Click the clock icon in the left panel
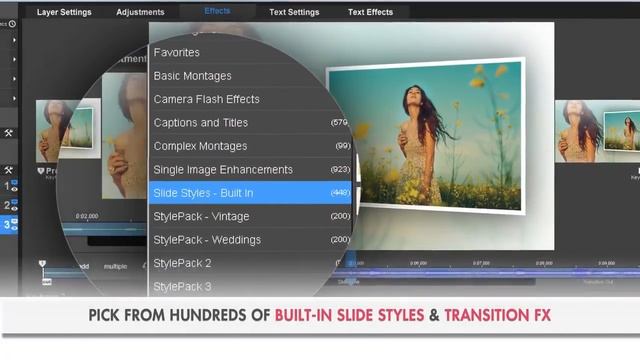This screenshot has height=360, width=640. (x=12, y=24)
